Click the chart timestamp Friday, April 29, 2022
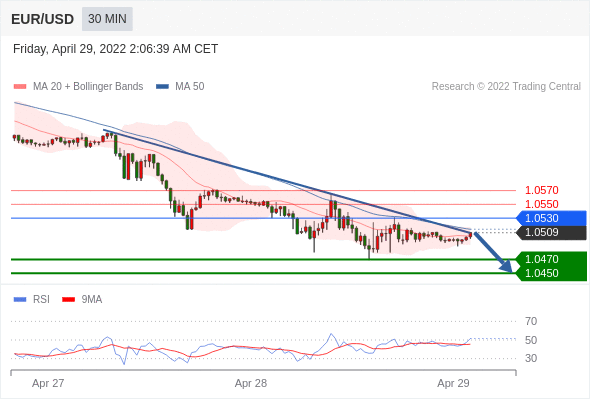 click(116, 49)
